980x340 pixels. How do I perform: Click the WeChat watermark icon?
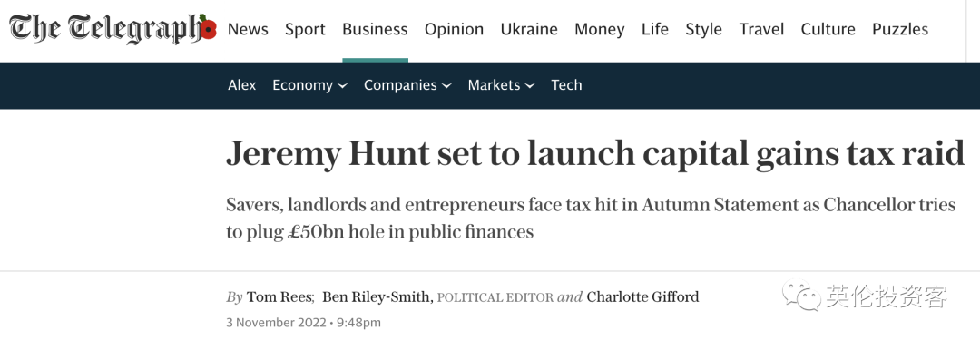click(x=802, y=295)
